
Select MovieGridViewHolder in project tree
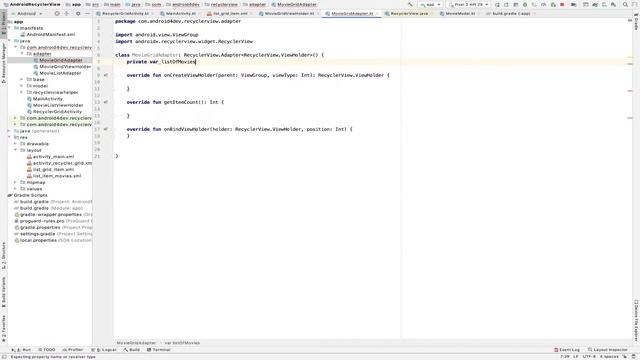65,67
